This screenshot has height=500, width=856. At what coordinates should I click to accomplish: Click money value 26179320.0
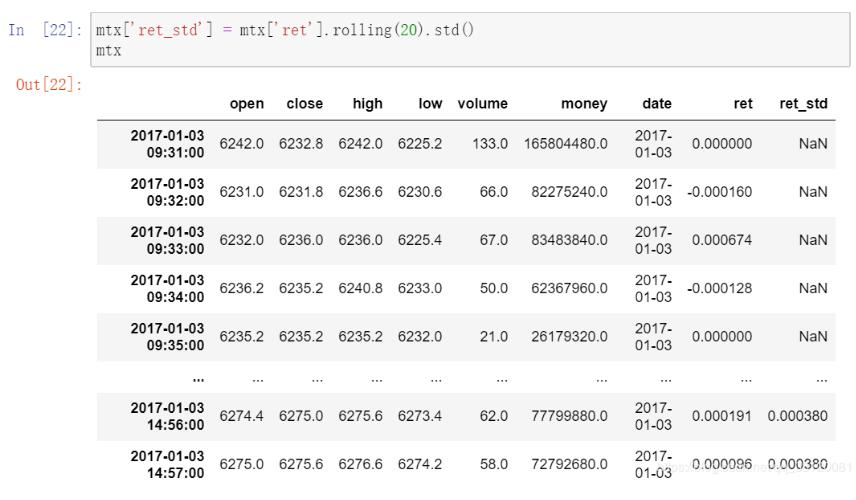569,337
